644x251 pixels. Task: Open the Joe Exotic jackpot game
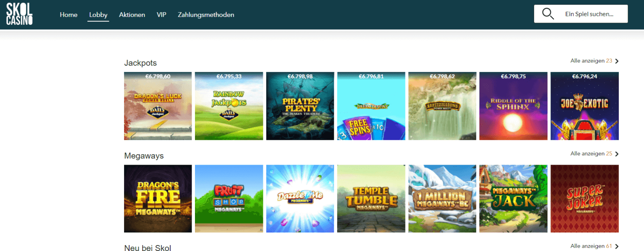(x=584, y=106)
